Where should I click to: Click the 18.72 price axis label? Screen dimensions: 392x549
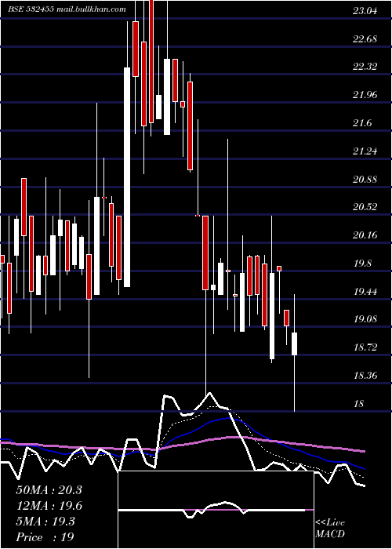click(365, 347)
